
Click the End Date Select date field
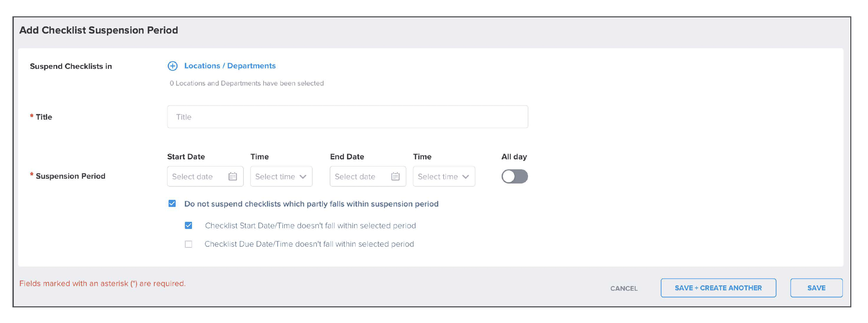tap(368, 176)
